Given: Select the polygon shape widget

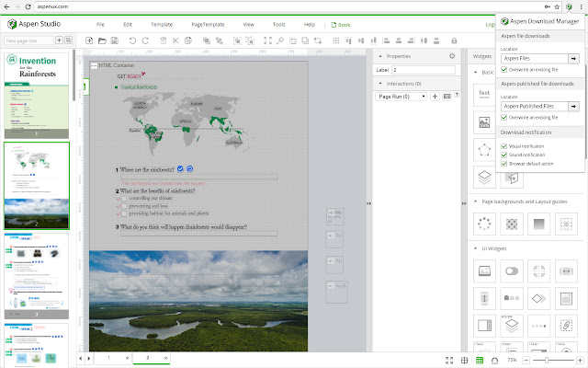Looking at the screenshot, I should (484, 150).
